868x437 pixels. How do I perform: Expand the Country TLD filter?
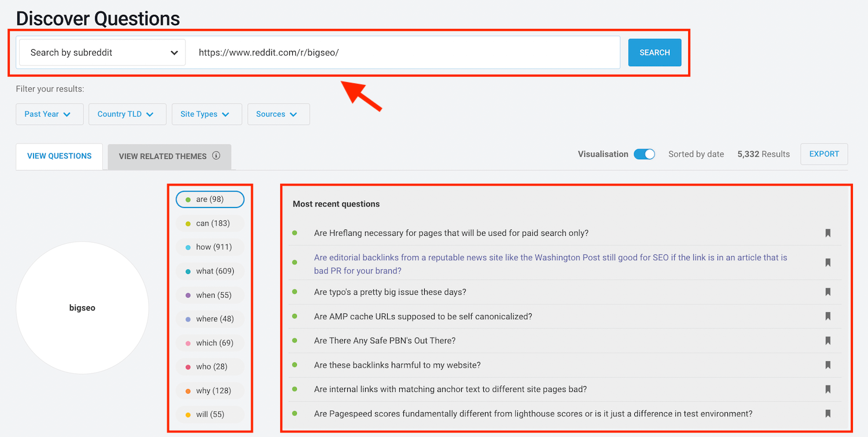point(127,114)
